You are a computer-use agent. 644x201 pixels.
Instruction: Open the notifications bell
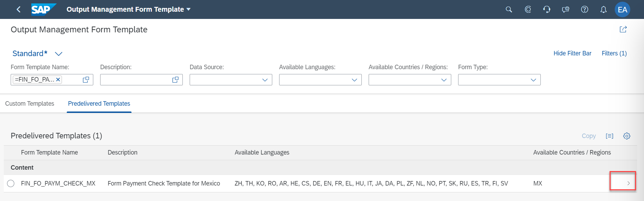pyautogui.click(x=603, y=10)
